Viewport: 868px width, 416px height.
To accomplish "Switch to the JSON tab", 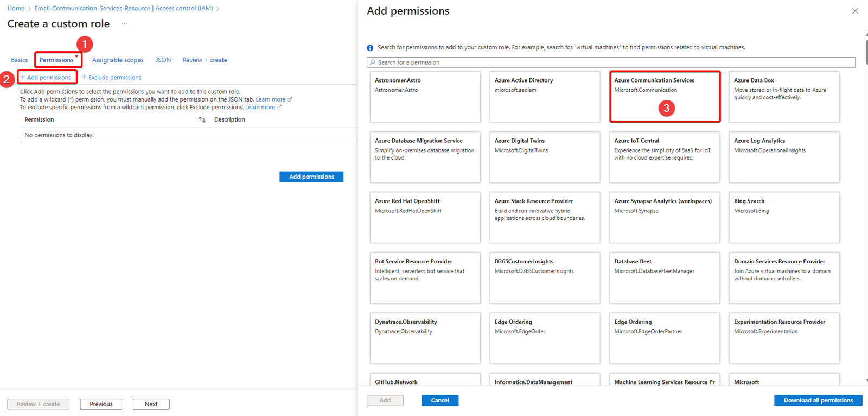I will click(x=163, y=60).
